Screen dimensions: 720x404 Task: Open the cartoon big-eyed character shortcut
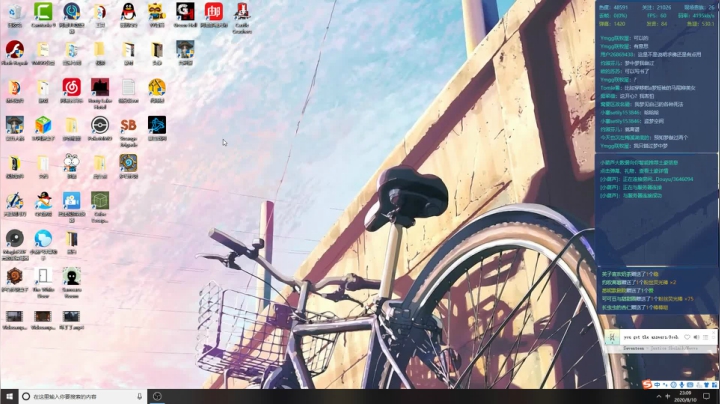pyautogui.click(x=72, y=164)
